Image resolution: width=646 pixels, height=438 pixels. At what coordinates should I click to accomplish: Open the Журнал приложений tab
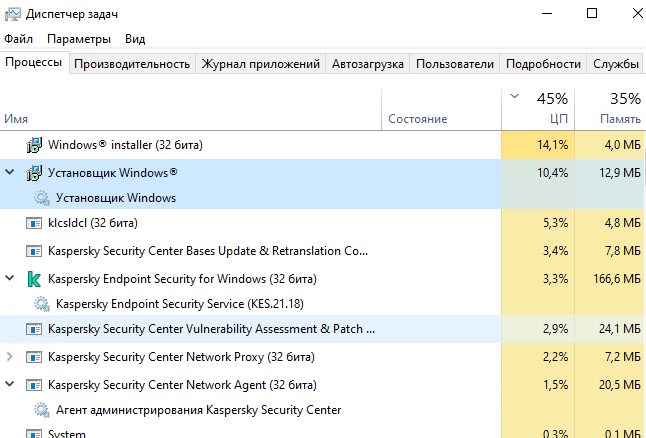tap(260, 64)
